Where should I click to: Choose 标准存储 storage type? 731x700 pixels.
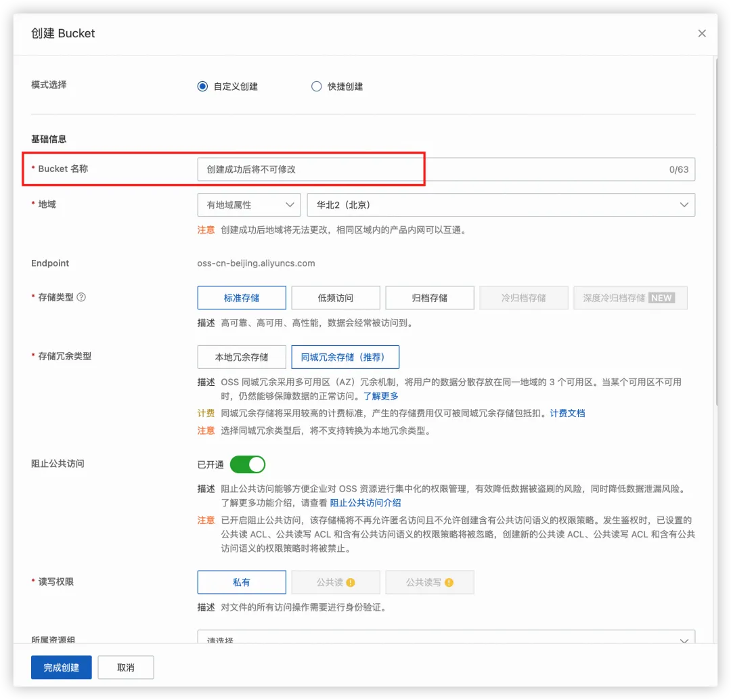click(x=242, y=298)
